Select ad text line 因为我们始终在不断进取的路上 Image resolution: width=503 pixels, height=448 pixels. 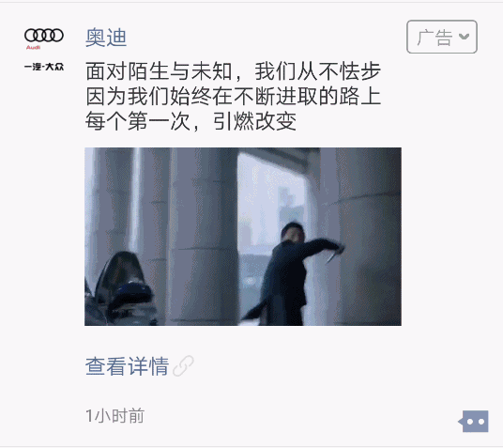234,97
